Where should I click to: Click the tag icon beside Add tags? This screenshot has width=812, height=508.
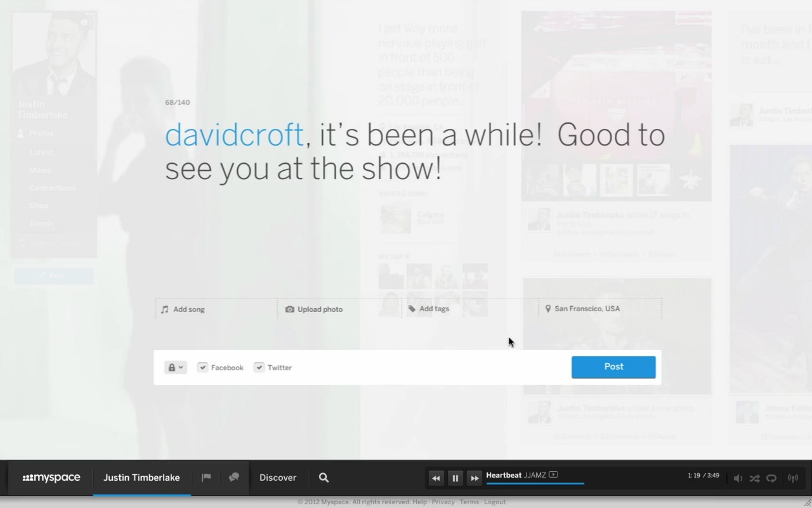click(x=412, y=309)
